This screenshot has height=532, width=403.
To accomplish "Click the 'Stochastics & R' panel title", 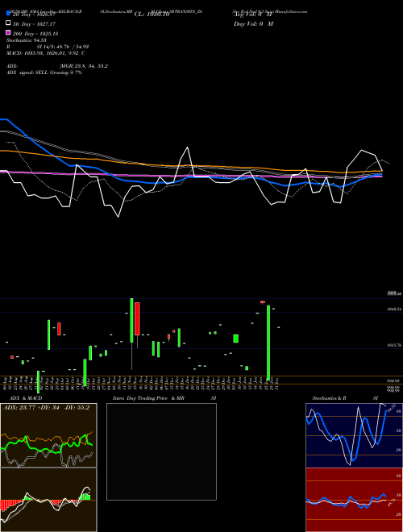I will 329,398.
